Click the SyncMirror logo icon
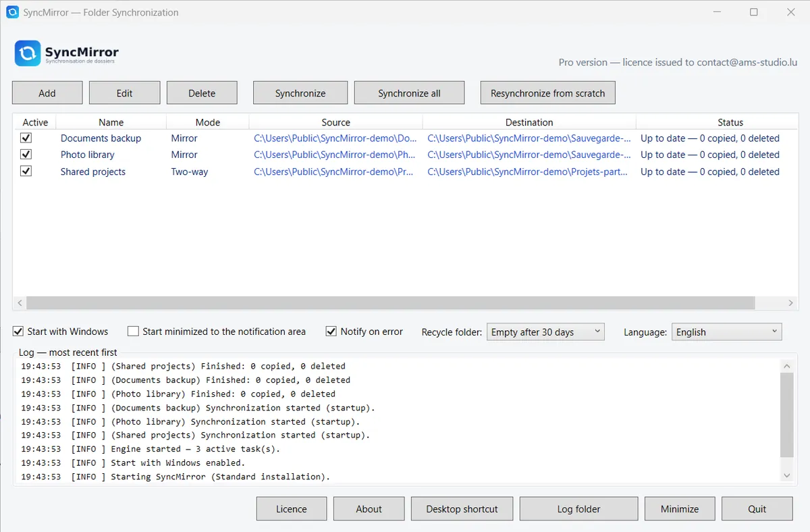 coord(28,53)
